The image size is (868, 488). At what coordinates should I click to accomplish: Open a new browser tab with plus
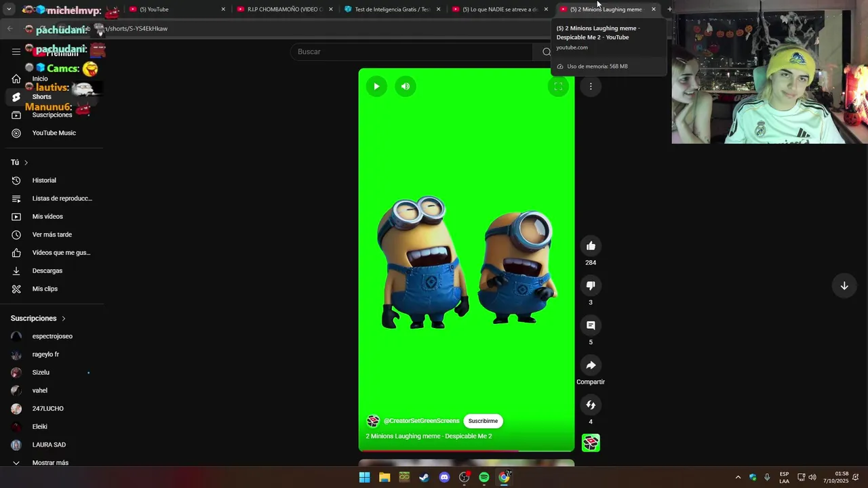[669, 9]
